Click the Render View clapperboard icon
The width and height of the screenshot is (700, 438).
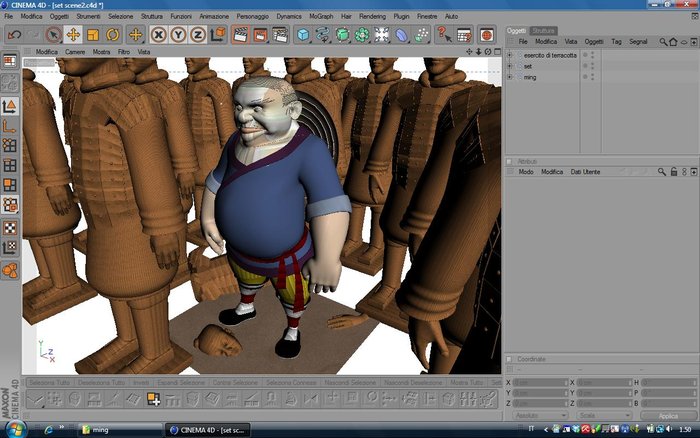point(240,35)
